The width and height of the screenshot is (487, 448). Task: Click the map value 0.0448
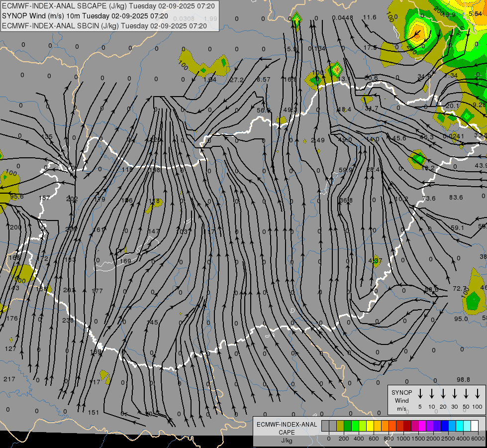pyautogui.click(x=343, y=18)
